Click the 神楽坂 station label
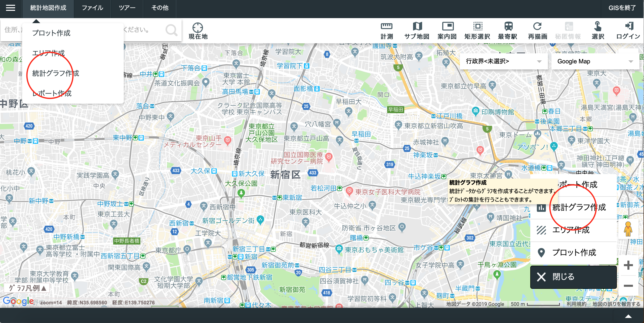 (x=423, y=155)
